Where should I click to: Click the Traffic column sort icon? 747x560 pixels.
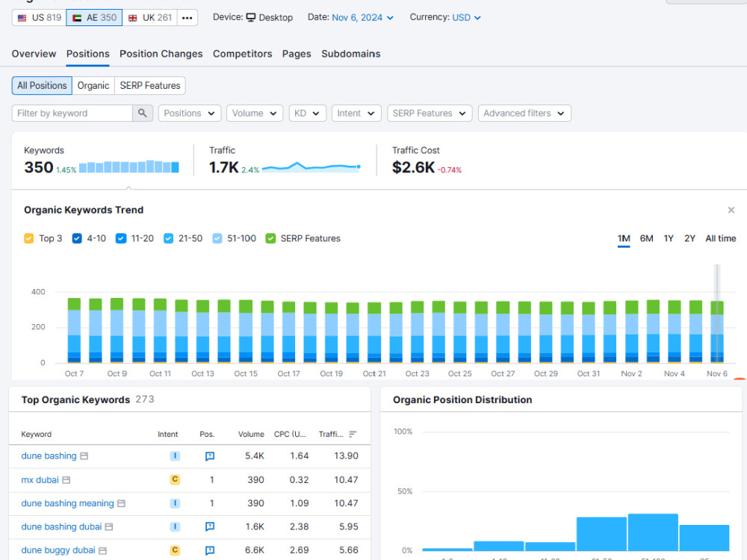click(353, 435)
